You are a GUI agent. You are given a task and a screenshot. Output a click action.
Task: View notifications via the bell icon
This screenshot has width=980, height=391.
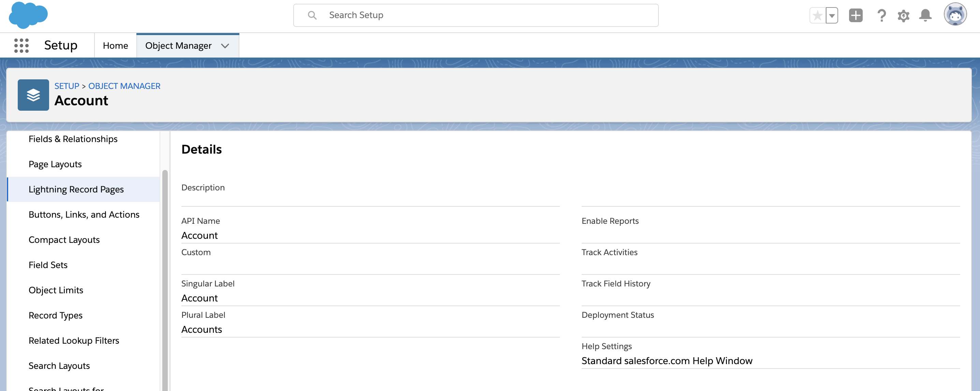(925, 15)
